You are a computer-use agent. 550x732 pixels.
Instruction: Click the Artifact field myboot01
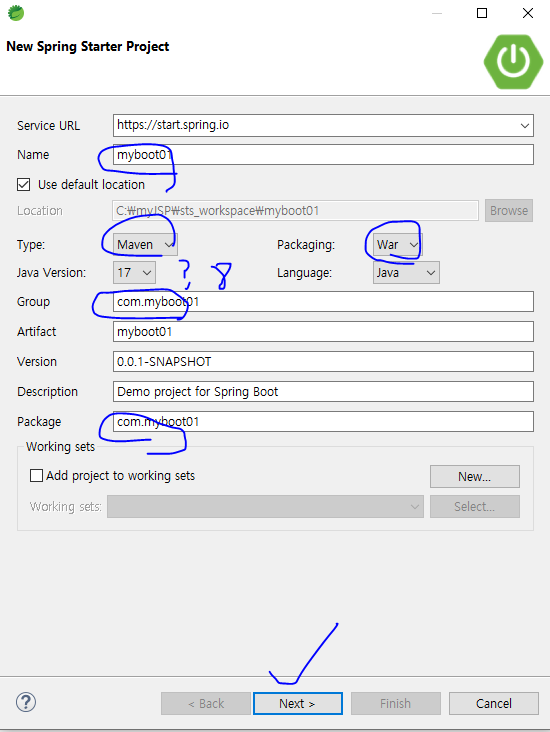323,331
